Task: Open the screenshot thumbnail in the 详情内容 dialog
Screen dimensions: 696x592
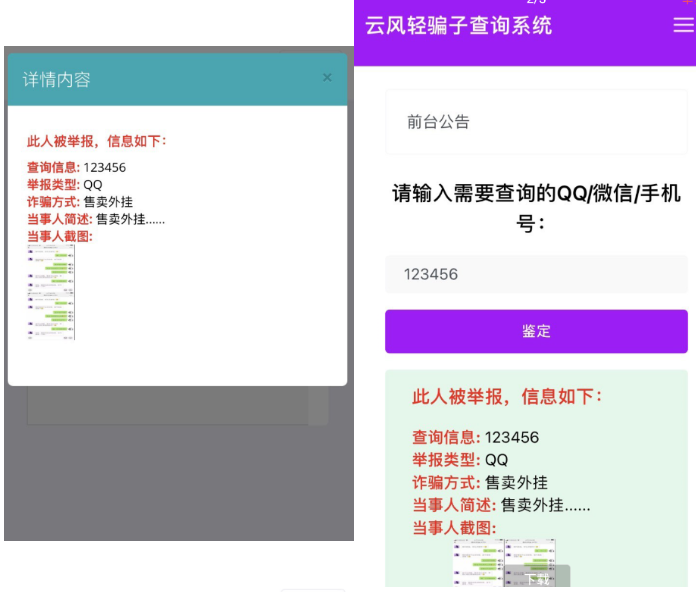Action: pyautogui.click(x=51, y=291)
